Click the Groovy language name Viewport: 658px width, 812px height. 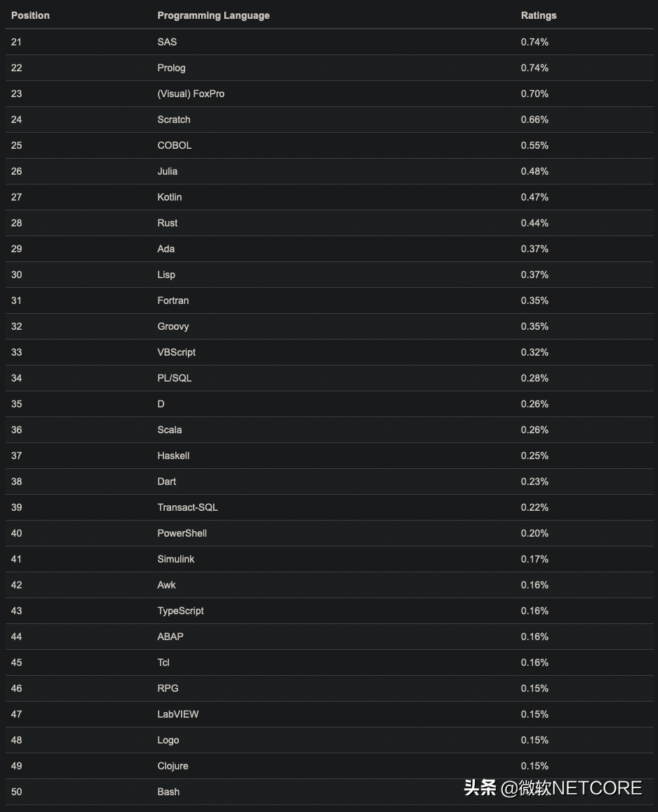pos(173,326)
